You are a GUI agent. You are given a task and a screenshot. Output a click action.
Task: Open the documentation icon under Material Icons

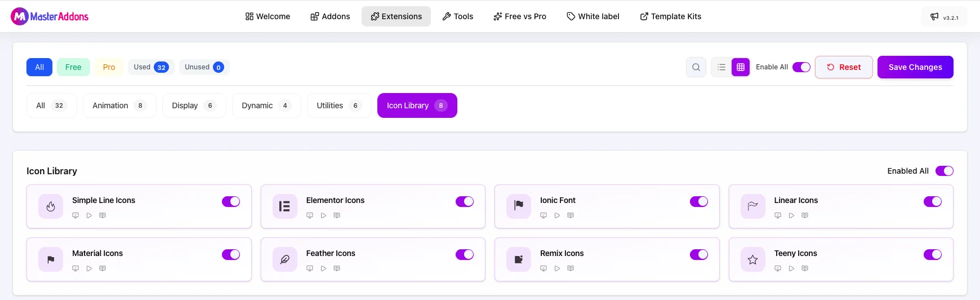[x=103, y=268]
